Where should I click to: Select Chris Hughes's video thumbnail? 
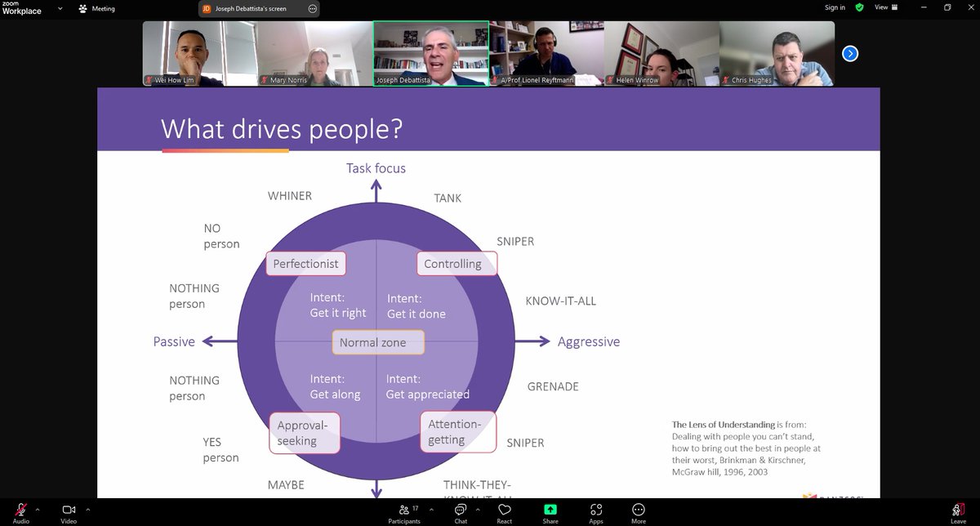click(x=777, y=54)
